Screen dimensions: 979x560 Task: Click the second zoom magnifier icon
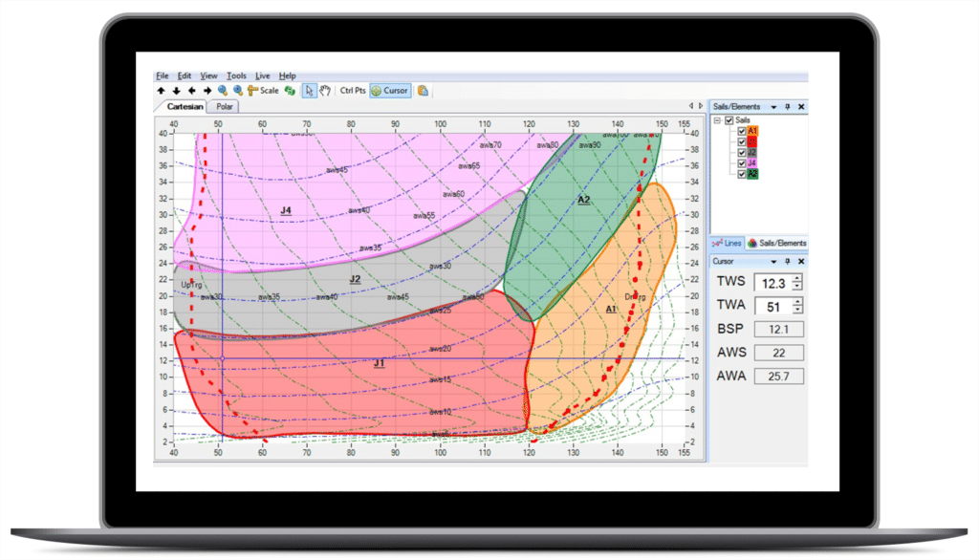(237, 91)
